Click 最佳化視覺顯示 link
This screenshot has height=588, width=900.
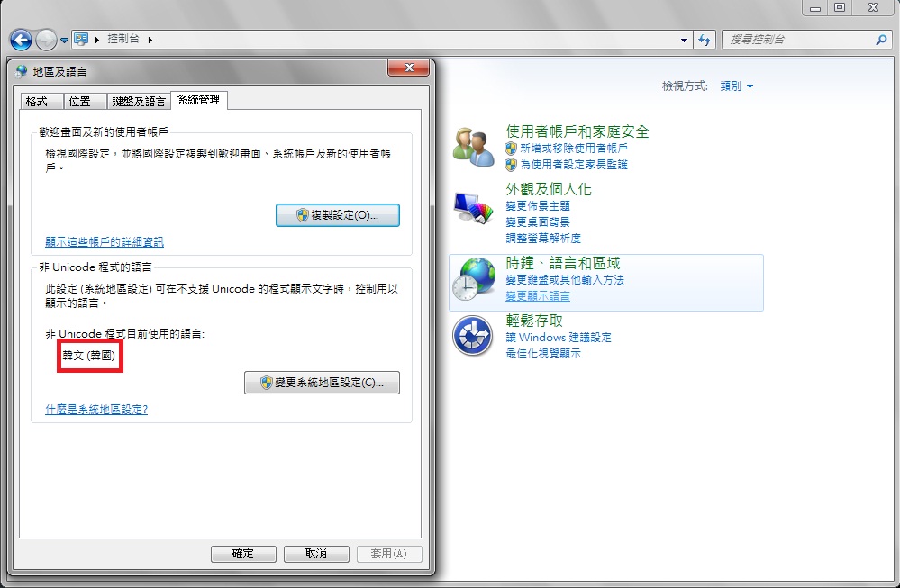543,353
